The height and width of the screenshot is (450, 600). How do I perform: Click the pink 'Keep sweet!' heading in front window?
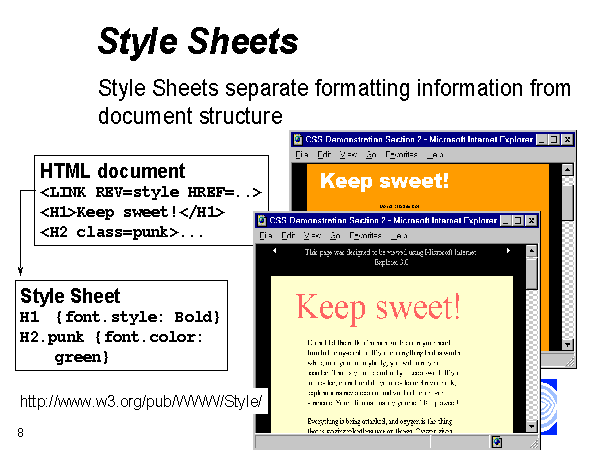pyautogui.click(x=378, y=308)
